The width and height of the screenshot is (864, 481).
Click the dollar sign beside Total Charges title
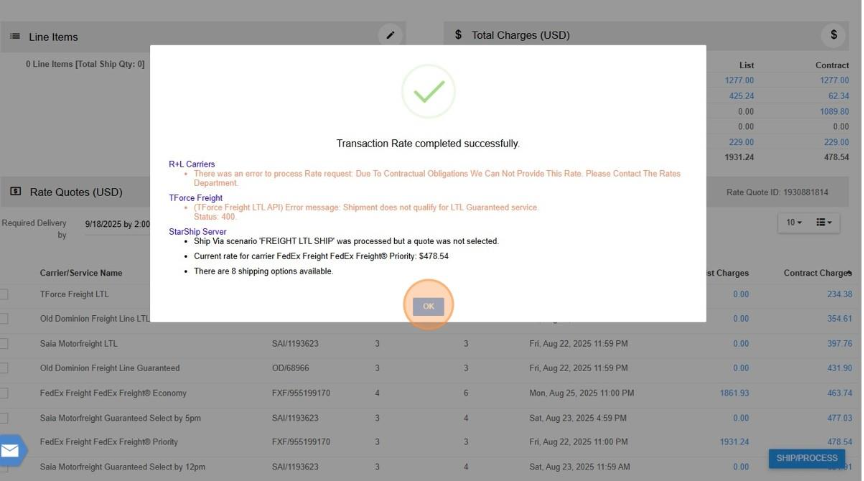pos(458,35)
